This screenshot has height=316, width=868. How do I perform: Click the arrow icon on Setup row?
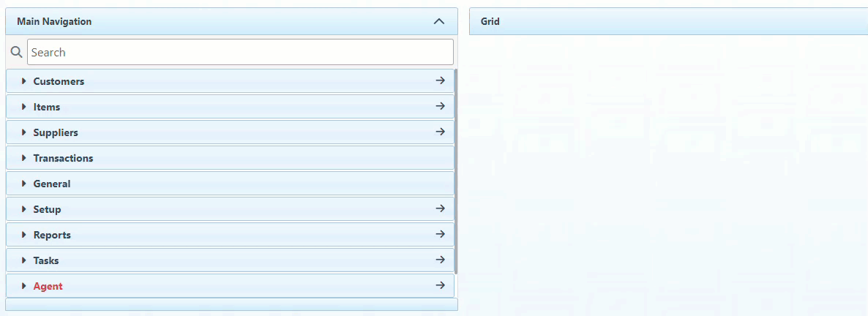440,208
